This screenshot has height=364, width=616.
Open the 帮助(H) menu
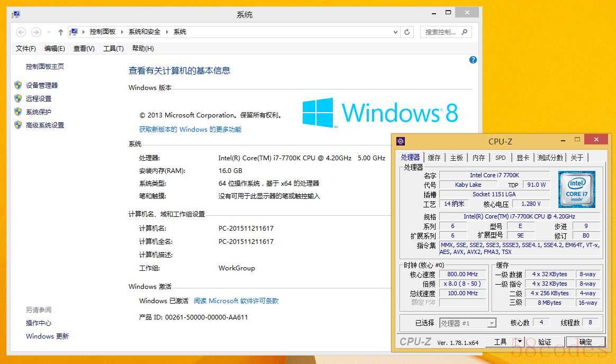[x=143, y=48]
